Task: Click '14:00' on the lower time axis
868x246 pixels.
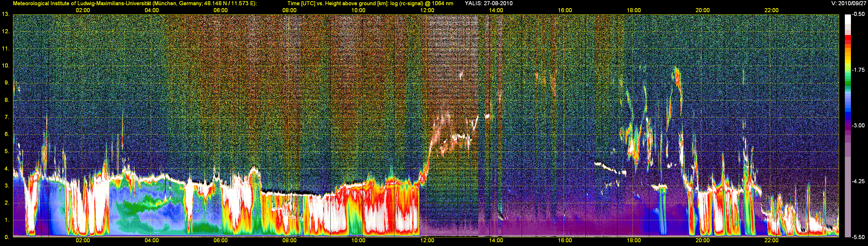Action: click(496, 241)
